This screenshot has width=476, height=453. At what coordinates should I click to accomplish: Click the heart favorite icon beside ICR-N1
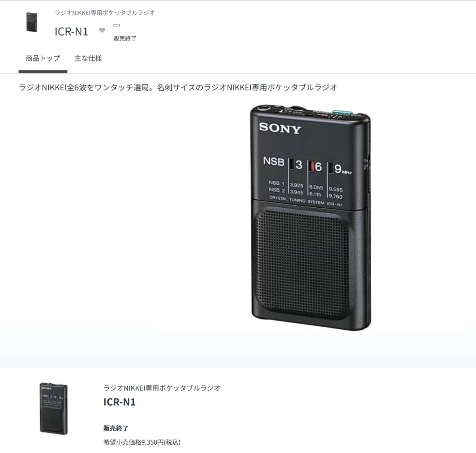pyautogui.click(x=102, y=30)
